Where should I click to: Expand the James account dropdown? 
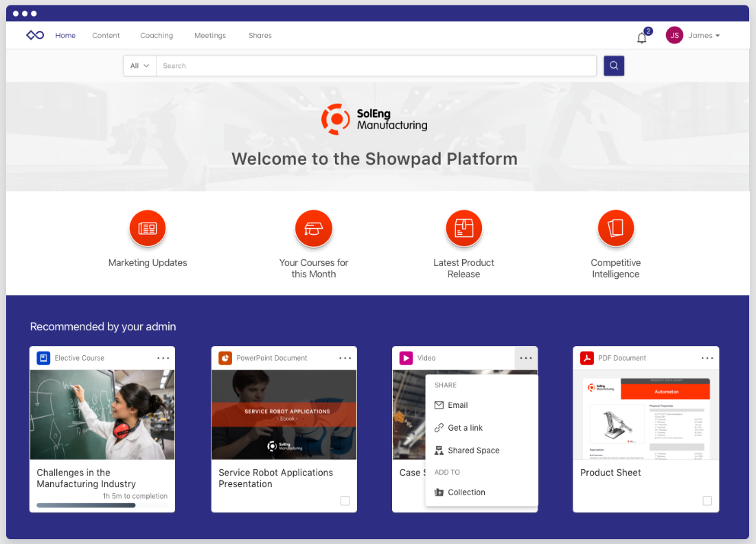coord(704,35)
